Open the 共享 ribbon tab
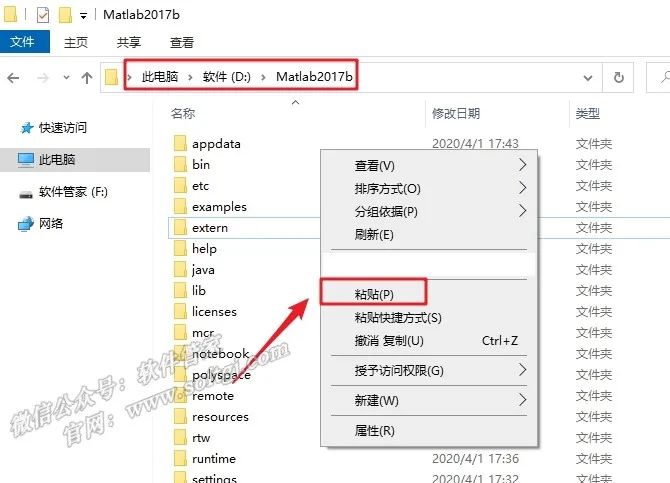Viewport: 670px width, 483px height. (x=129, y=42)
